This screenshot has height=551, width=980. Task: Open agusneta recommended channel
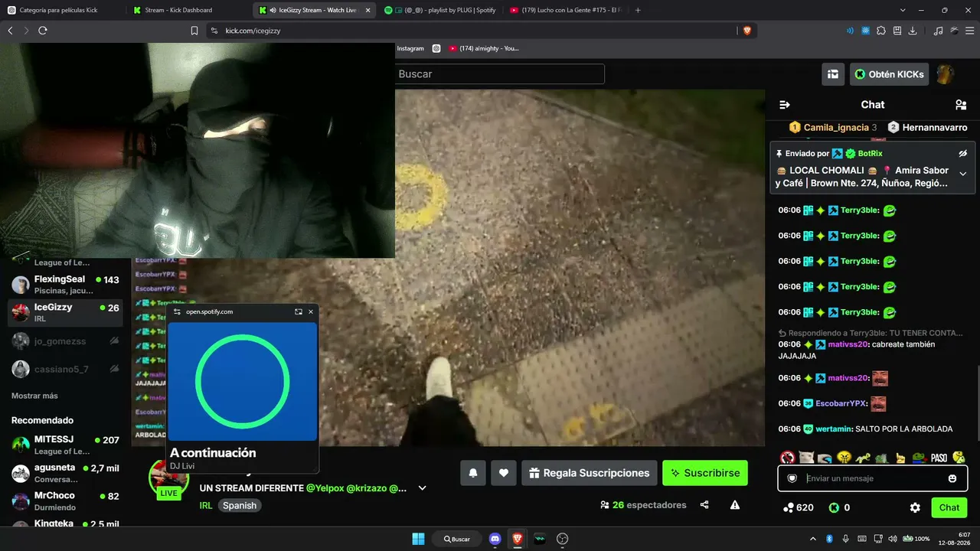tap(65, 473)
